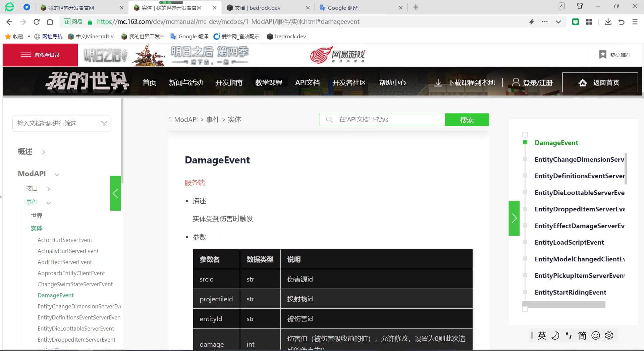Open ChangeSwimStateServerEvent in the sidebar

[x=75, y=284]
